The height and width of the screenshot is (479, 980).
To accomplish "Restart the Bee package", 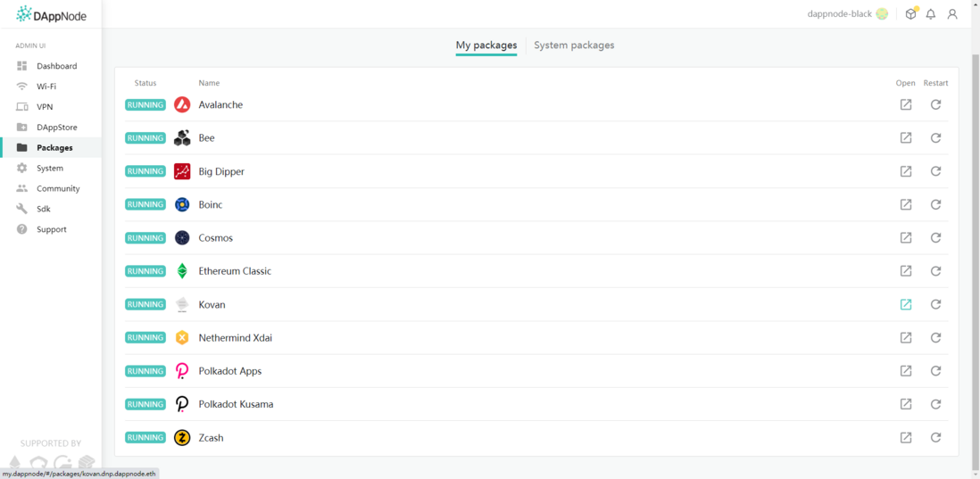I will pyautogui.click(x=935, y=137).
